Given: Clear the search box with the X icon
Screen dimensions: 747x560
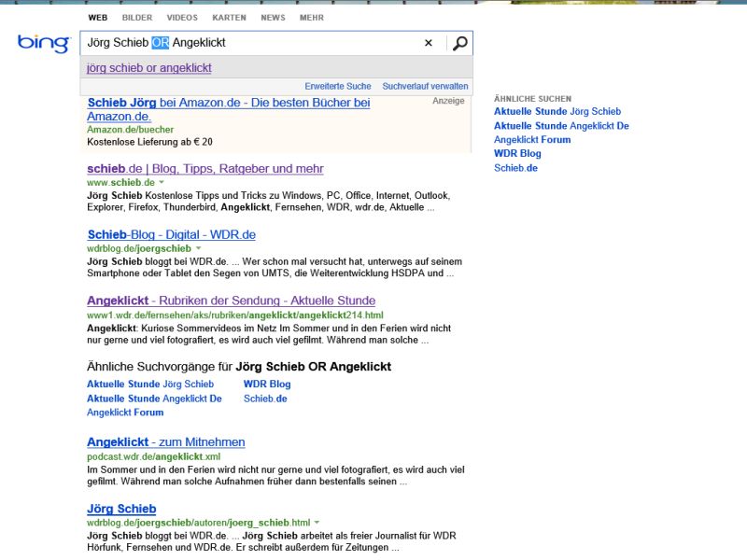Looking at the screenshot, I should pyautogui.click(x=429, y=43).
